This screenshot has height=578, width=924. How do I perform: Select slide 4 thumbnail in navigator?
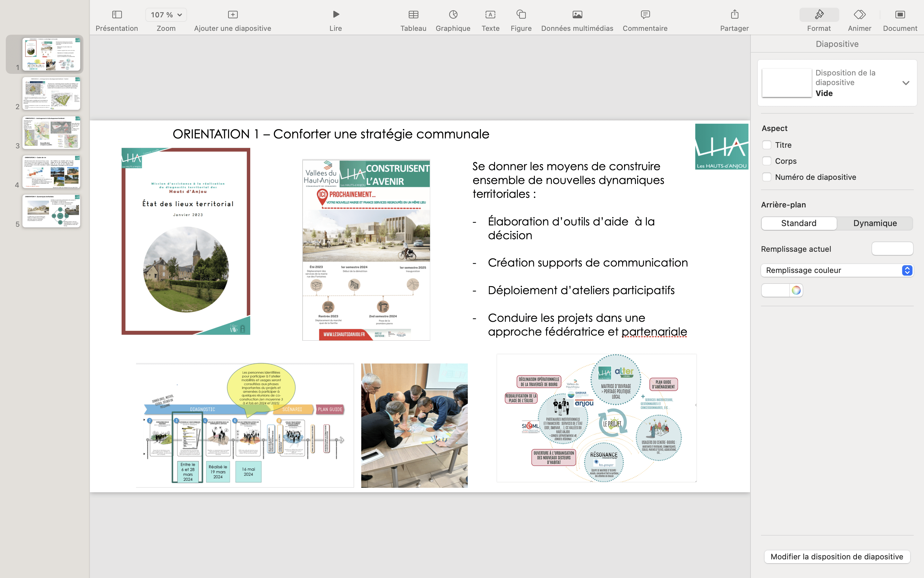tap(51, 172)
